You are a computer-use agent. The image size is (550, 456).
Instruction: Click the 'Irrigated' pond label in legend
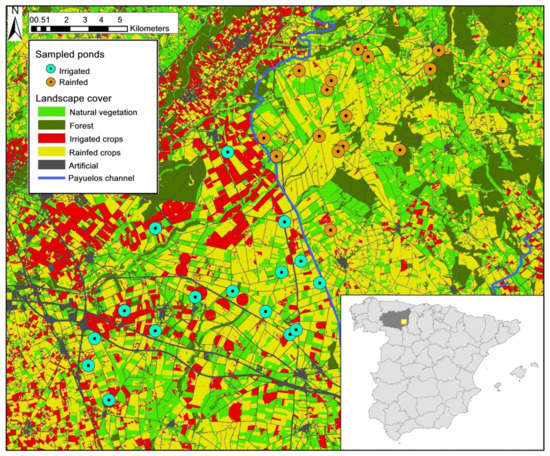[74, 71]
